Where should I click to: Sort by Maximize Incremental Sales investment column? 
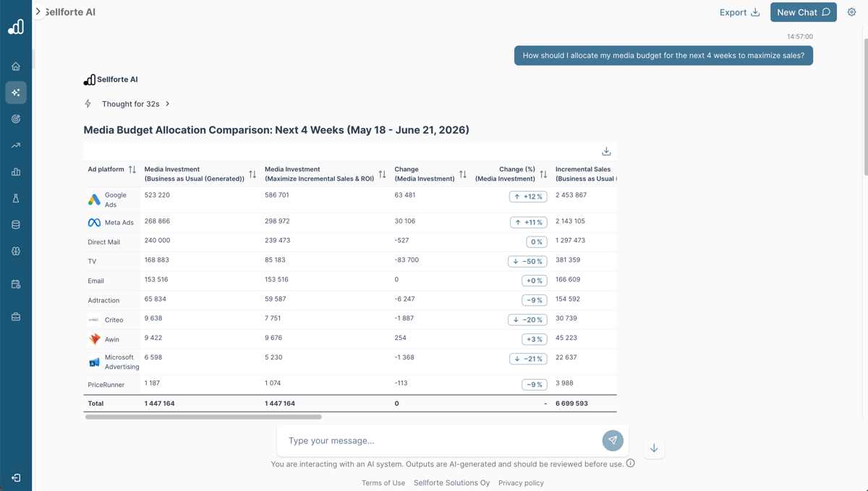click(x=382, y=174)
